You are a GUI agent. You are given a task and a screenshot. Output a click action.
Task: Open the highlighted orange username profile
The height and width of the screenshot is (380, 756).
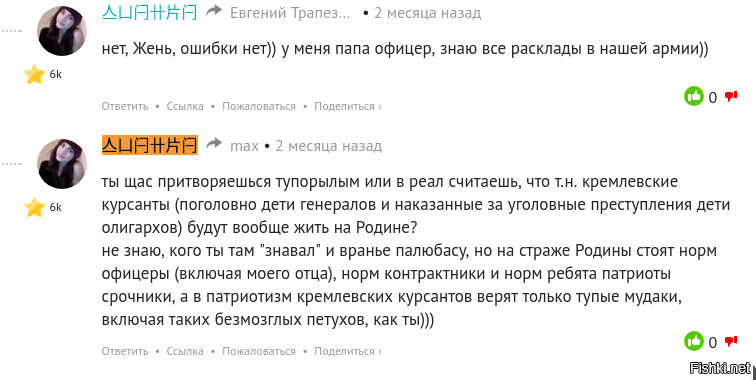coord(150,145)
